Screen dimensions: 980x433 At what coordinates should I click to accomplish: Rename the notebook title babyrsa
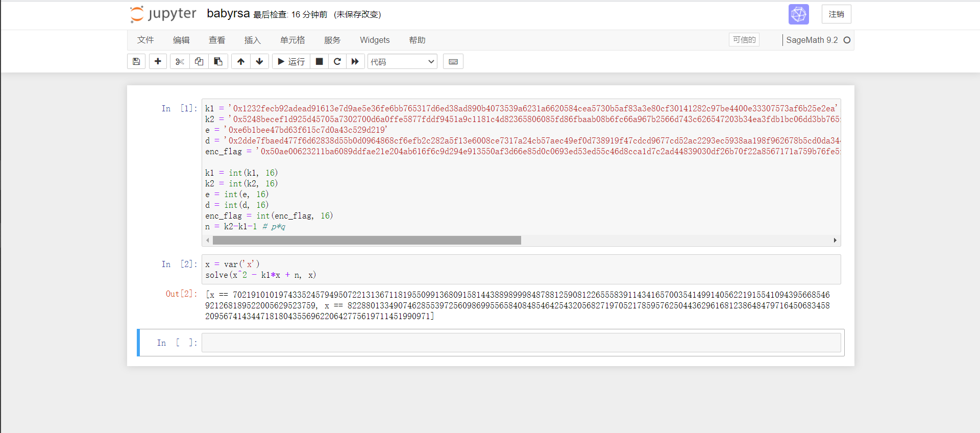[x=228, y=14]
